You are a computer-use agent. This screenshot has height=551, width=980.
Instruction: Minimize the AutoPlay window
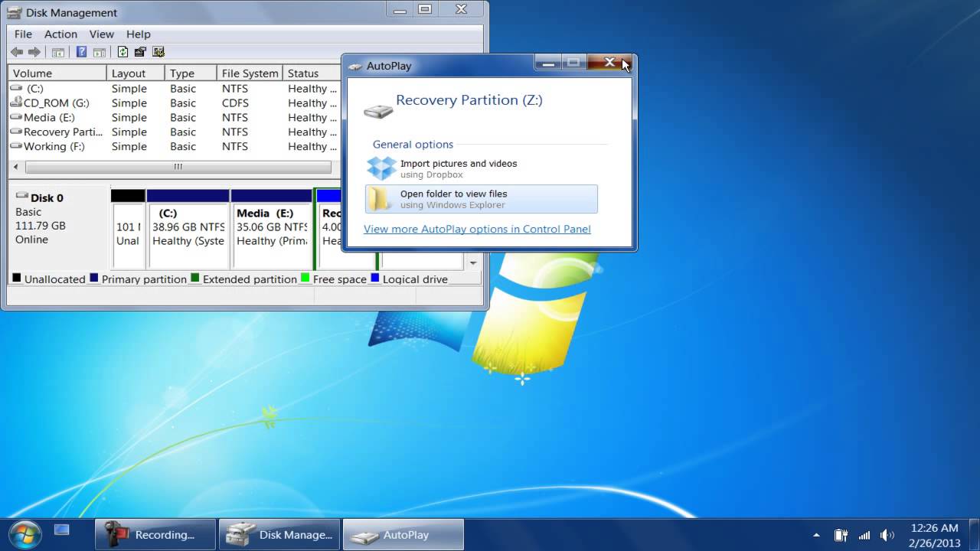(x=548, y=64)
